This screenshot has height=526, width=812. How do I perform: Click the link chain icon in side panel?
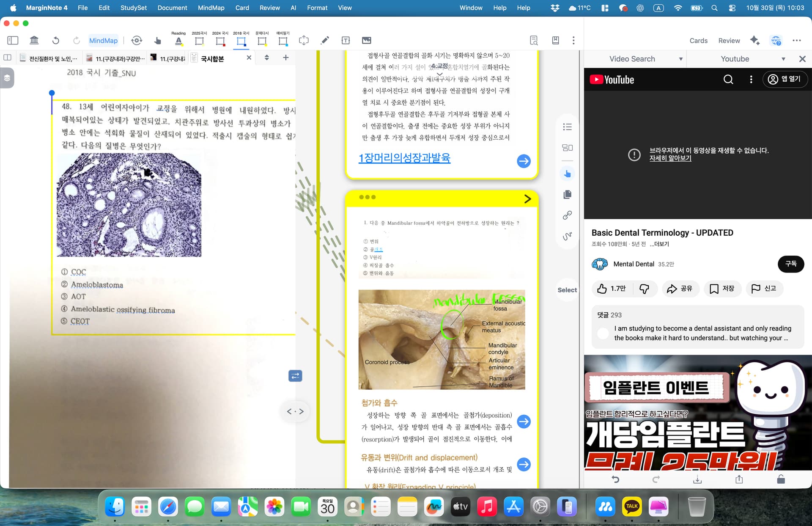tap(567, 215)
